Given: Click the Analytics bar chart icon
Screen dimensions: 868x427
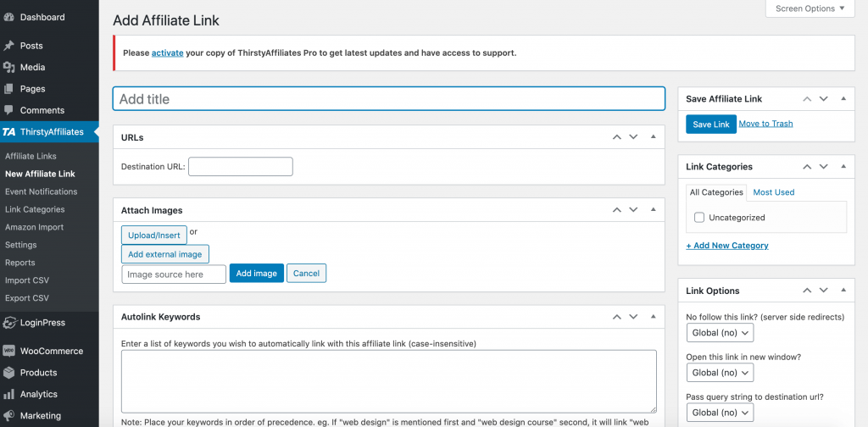Looking at the screenshot, I should coord(8,394).
